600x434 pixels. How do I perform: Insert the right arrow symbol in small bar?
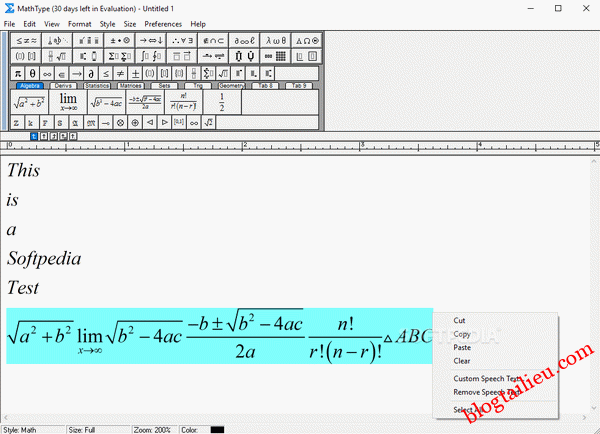coord(77,73)
